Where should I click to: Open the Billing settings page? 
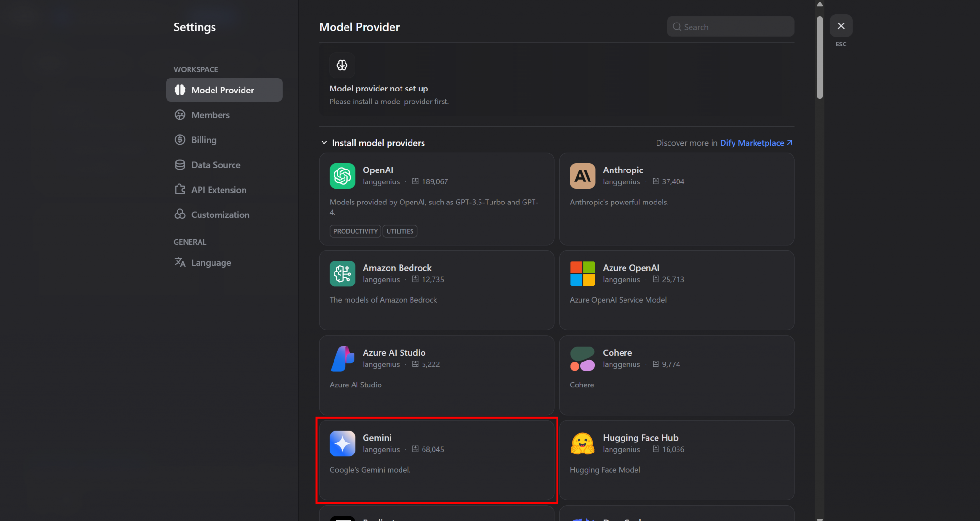[x=204, y=140]
